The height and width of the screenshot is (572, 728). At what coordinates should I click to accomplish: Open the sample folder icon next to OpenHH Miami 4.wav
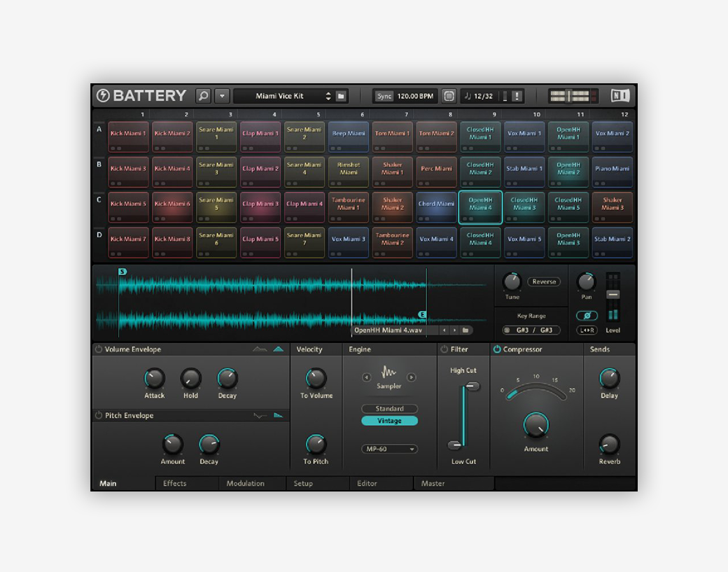[465, 330]
